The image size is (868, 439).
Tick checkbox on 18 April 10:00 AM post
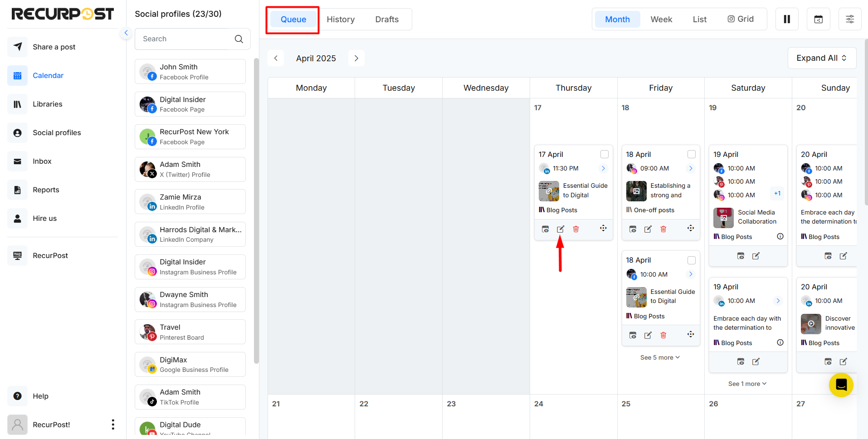pyautogui.click(x=692, y=260)
